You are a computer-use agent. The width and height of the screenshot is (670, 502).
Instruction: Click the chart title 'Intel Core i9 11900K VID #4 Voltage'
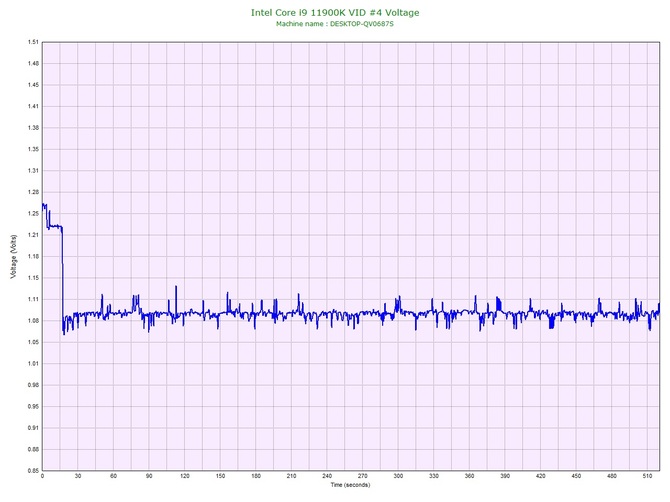click(x=335, y=12)
